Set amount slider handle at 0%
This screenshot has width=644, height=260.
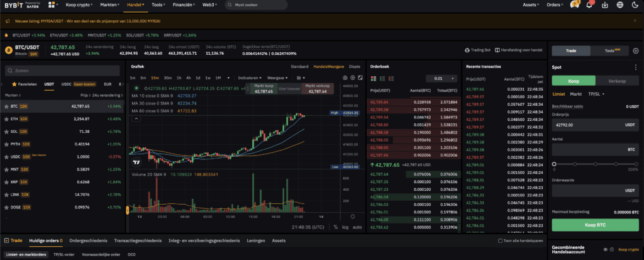click(x=553, y=164)
